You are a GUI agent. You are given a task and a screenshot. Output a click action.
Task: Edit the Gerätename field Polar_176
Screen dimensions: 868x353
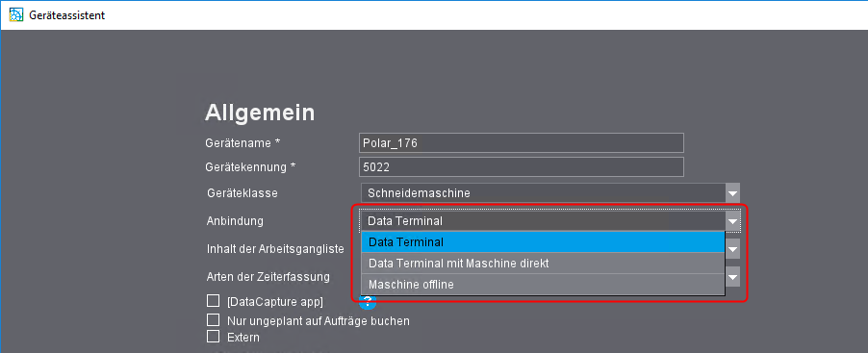522,142
